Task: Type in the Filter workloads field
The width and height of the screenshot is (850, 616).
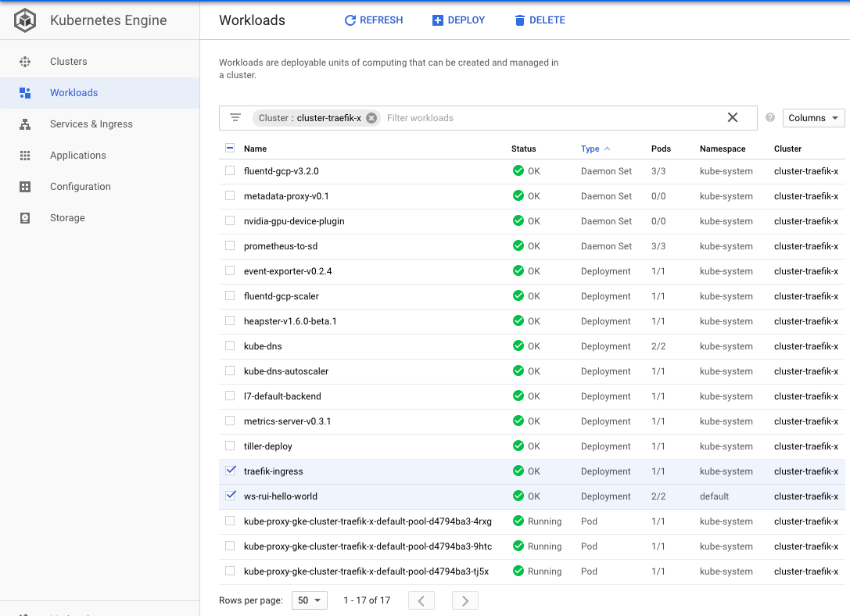Action: (x=547, y=118)
